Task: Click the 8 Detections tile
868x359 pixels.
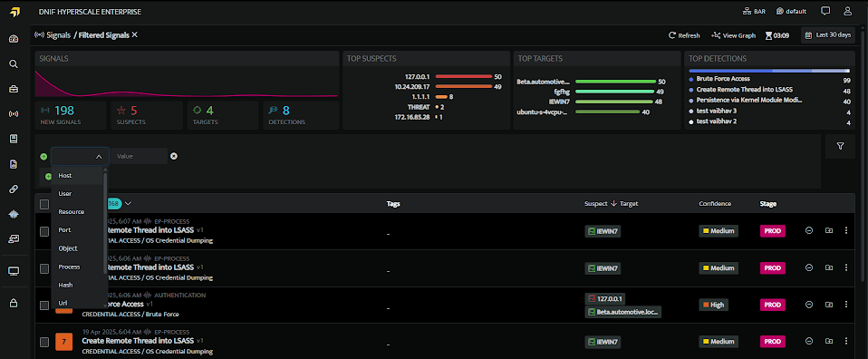Action: [x=301, y=115]
